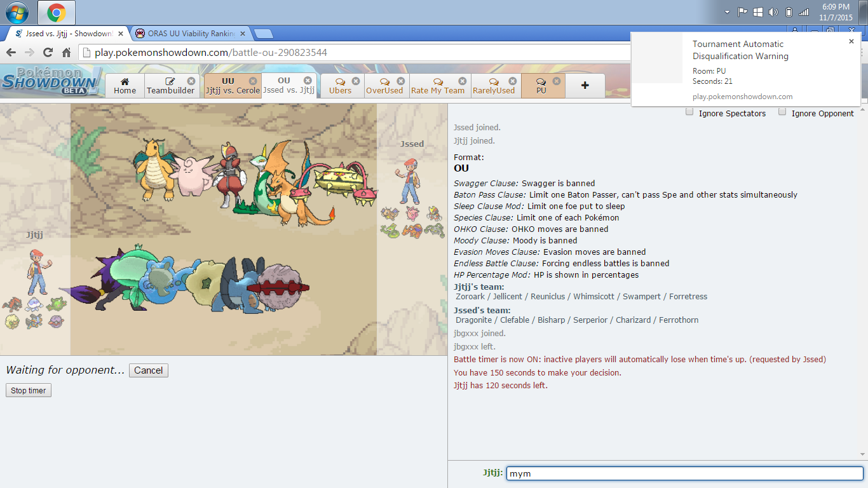The image size is (868, 488).
Task: Click Jjtjj's trainer avatar
Action: (39, 272)
